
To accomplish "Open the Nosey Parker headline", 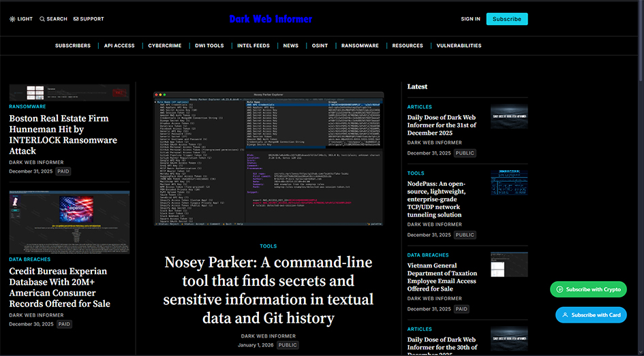I will point(268,290).
